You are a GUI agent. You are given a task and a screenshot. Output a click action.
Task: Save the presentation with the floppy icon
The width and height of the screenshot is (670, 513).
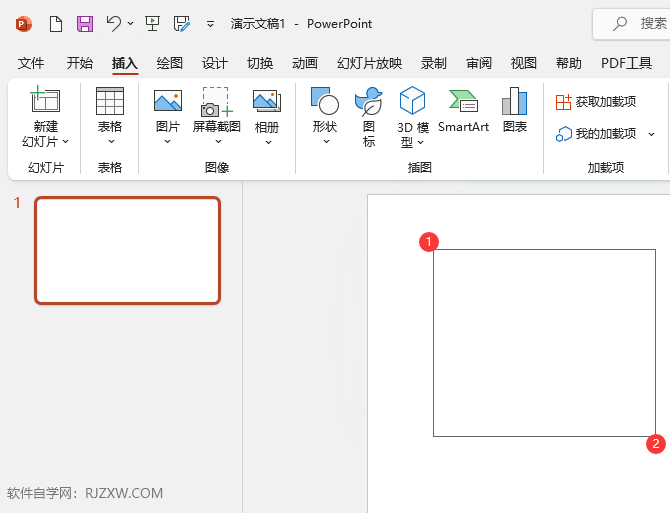85,23
